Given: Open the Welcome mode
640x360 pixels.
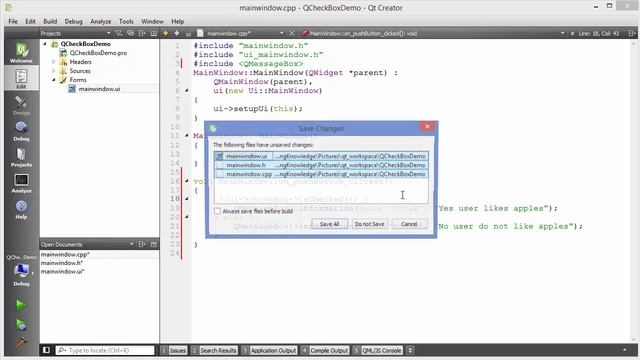Looking at the screenshot, I should [x=21, y=53].
